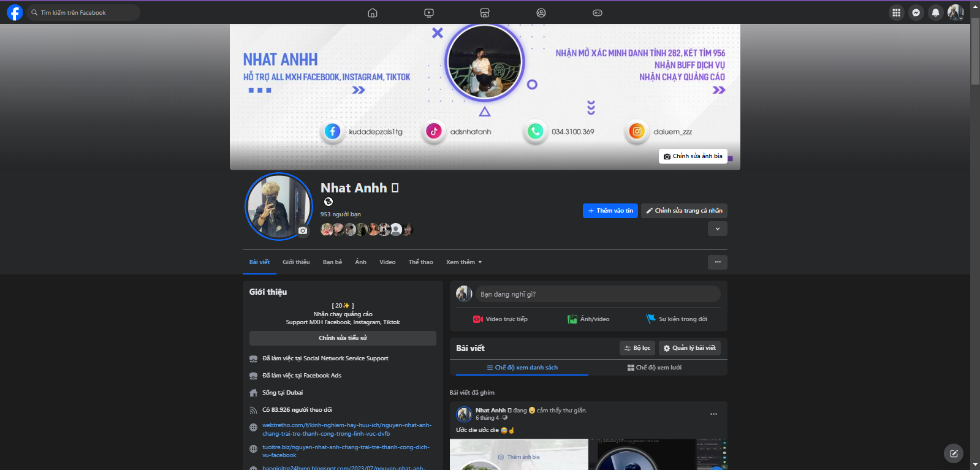Click Sống tại Dubai text
This screenshot has width=980, height=470.
pyautogui.click(x=283, y=393)
